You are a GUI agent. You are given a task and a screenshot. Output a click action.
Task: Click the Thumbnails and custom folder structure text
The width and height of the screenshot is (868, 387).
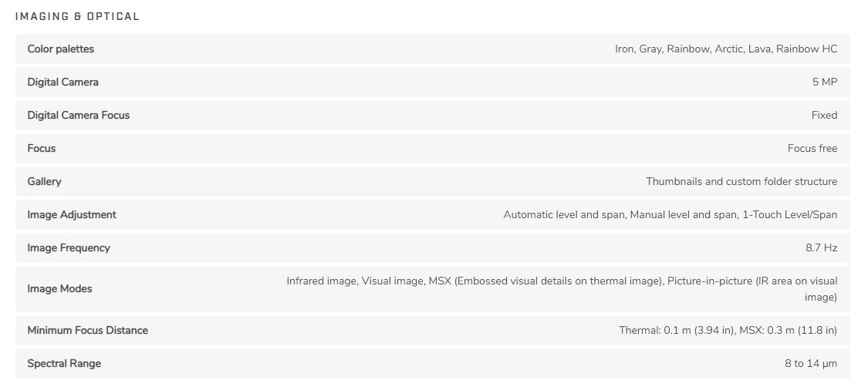pyautogui.click(x=741, y=182)
